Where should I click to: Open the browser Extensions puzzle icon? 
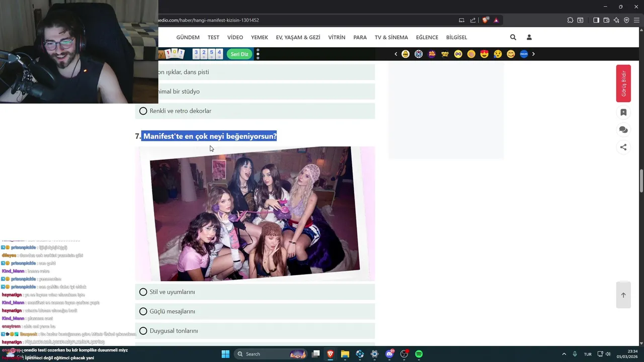click(x=570, y=20)
